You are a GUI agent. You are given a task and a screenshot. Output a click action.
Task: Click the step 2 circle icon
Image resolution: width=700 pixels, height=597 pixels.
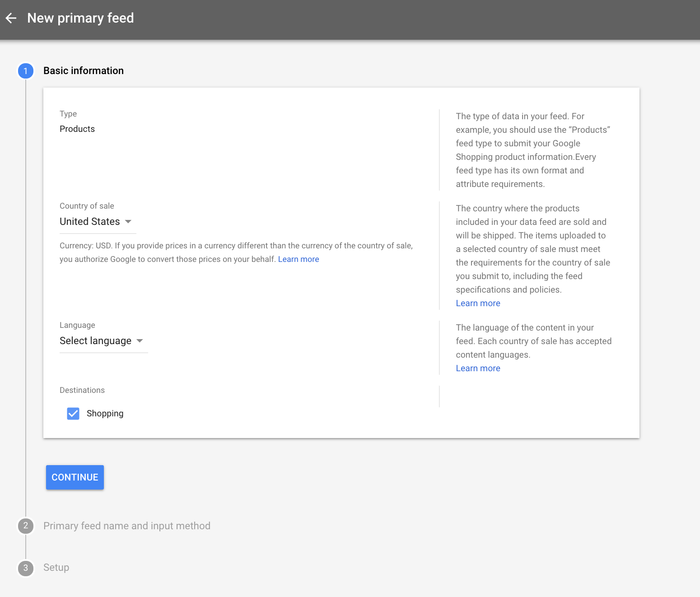(26, 526)
